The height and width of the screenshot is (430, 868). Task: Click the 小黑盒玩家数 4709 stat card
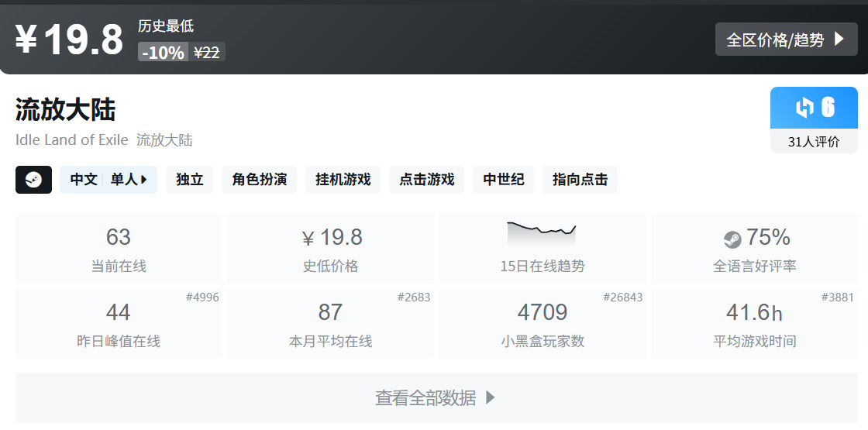(x=542, y=324)
